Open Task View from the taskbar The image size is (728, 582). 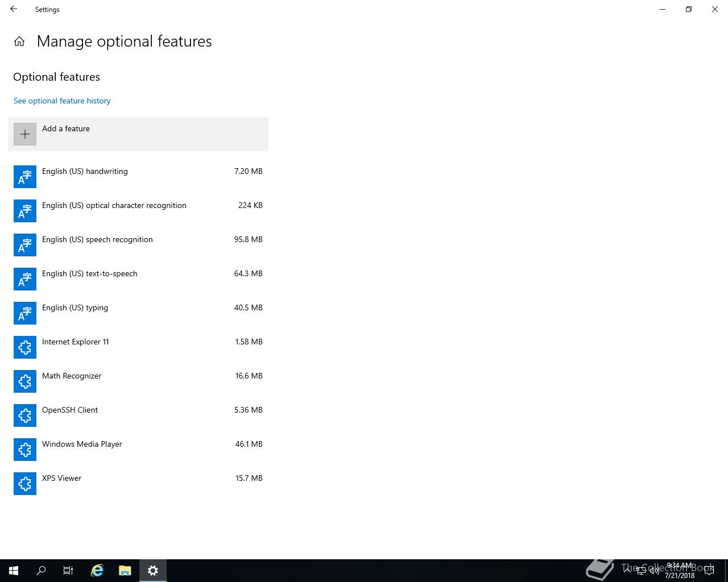[68, 571]
